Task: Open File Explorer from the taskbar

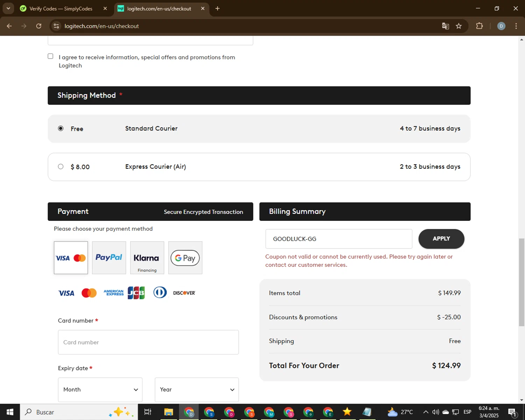Action: click(169, 412)
